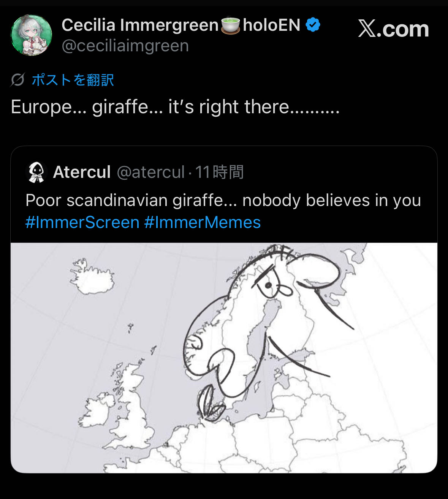Click the translate icon beside ポストを翻訳
Screen dimensions: 448x499
pyautogui.click(x=17, y=80)
